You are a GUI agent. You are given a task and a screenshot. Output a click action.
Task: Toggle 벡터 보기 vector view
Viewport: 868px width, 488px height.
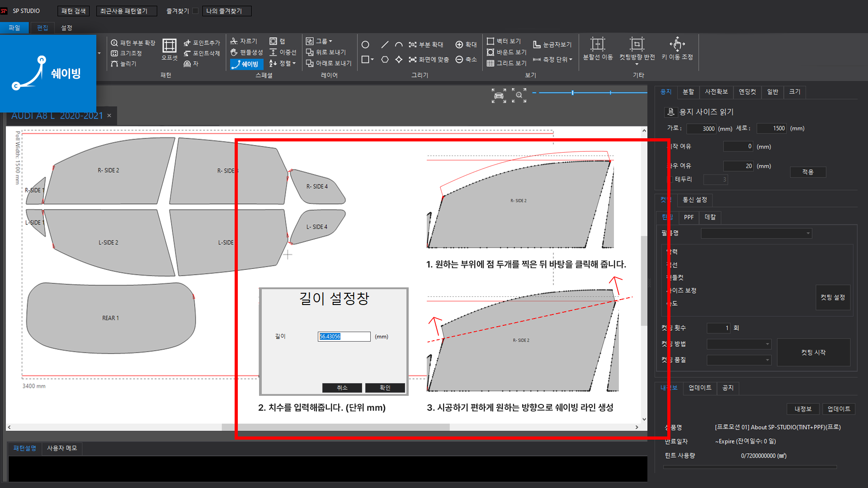tap(504, 41)
